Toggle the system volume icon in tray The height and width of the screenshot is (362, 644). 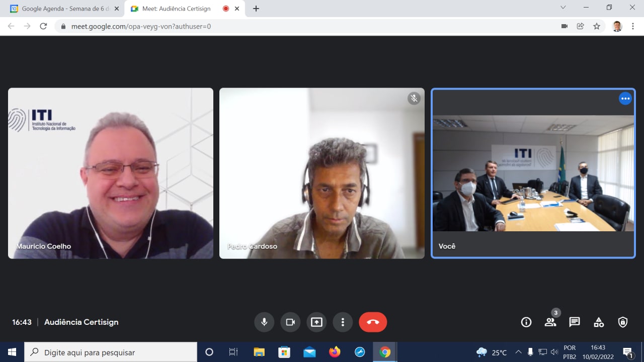point(555,351)
